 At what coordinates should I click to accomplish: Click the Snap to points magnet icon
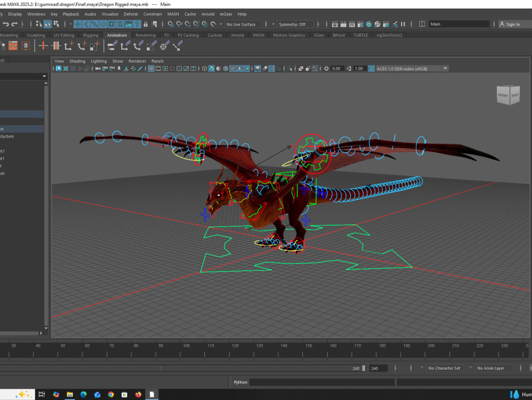point(188,24)
